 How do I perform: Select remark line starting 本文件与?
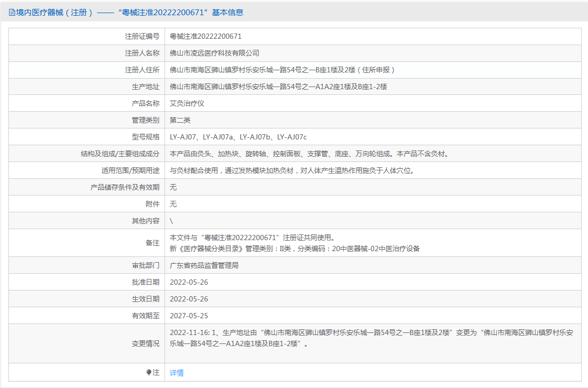pos(253,238)
